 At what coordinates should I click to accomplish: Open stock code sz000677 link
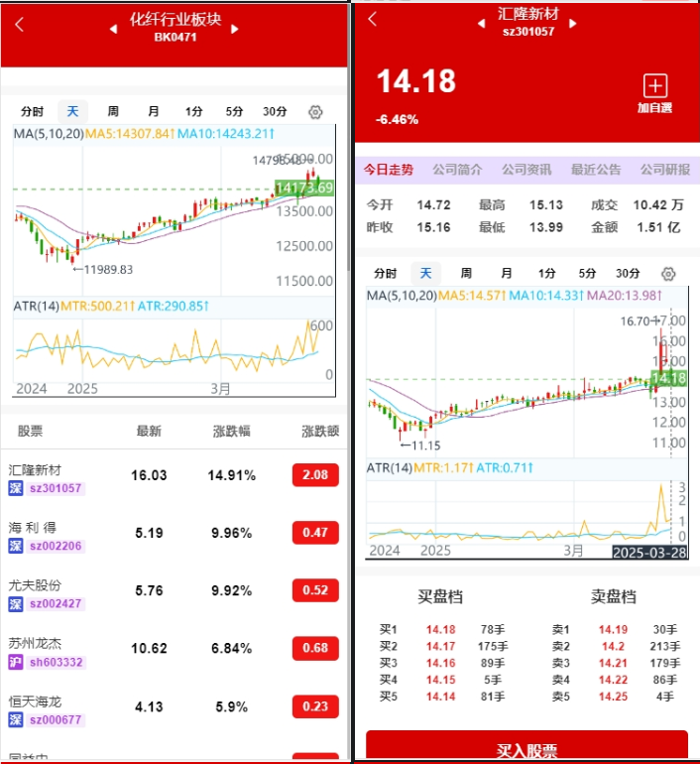(56, 719)
